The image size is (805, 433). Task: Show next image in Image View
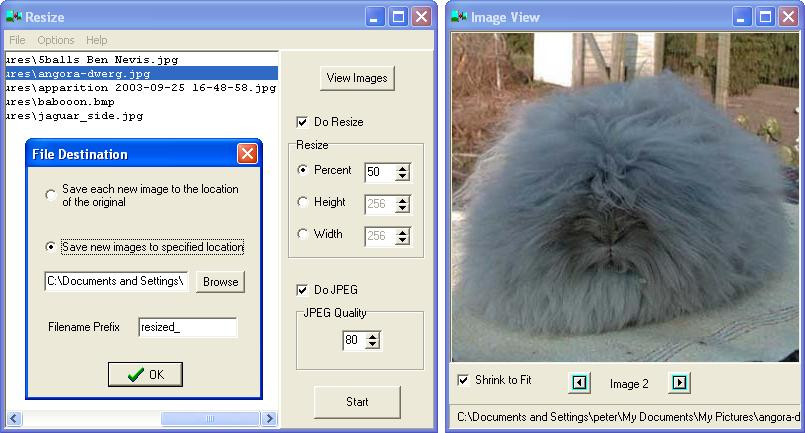[x=679, y=383]
